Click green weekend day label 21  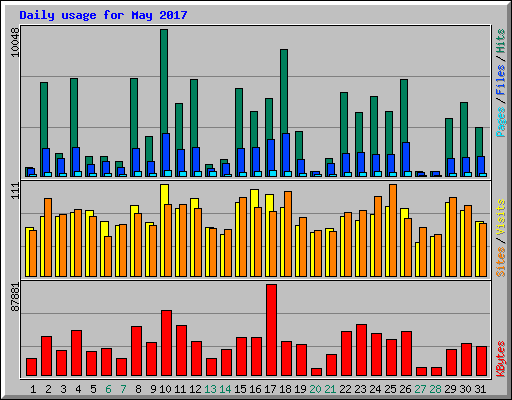tap(330, 389)
